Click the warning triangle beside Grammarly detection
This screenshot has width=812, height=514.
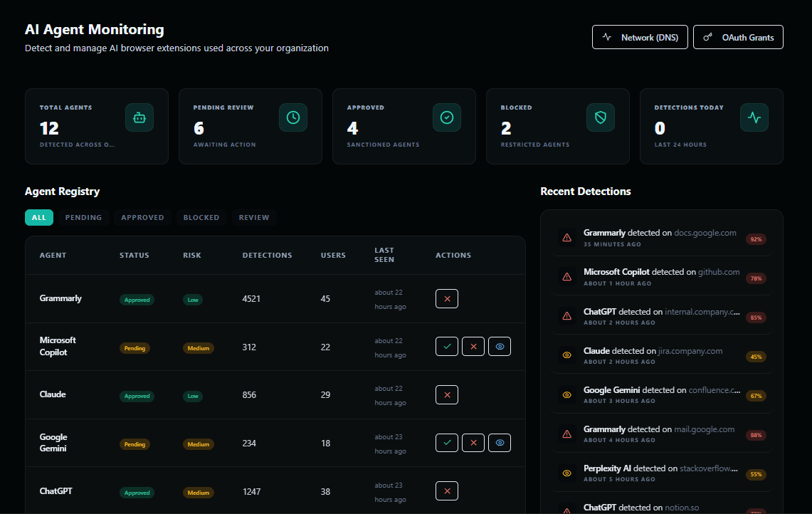pos(567,238)
